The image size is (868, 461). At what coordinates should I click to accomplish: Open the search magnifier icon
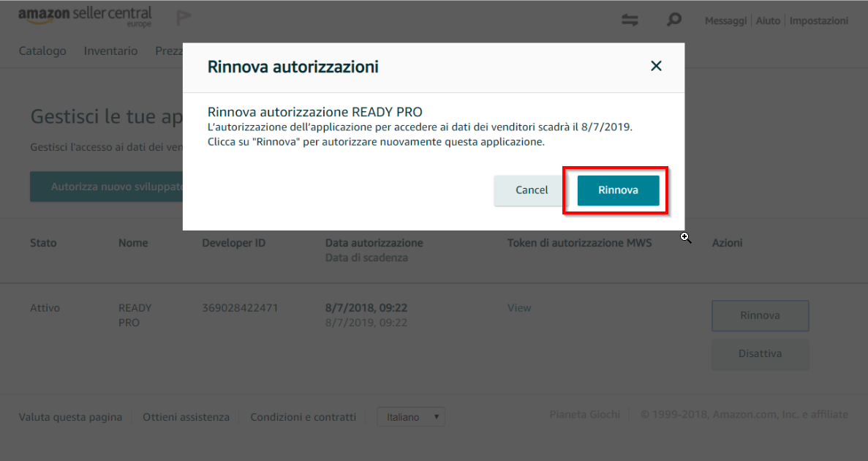click(x=673, y=20)
